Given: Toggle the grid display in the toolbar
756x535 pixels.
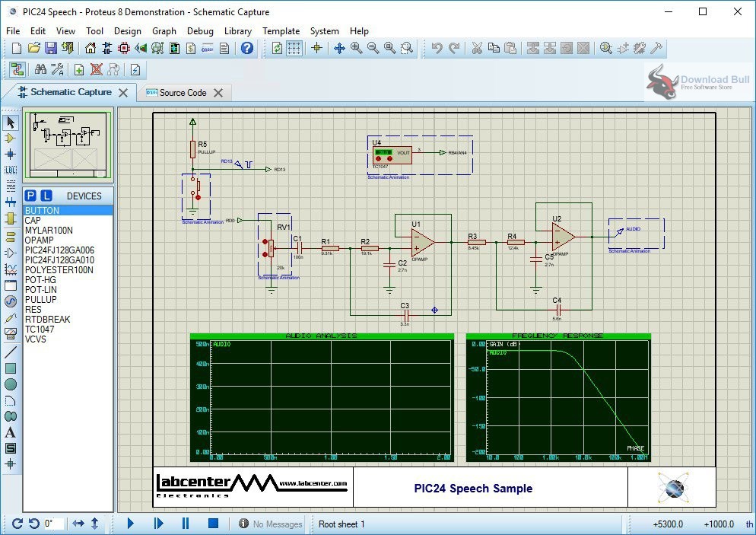Looking at the screenshot, I should pyautogui.click(x=294, y=47).
